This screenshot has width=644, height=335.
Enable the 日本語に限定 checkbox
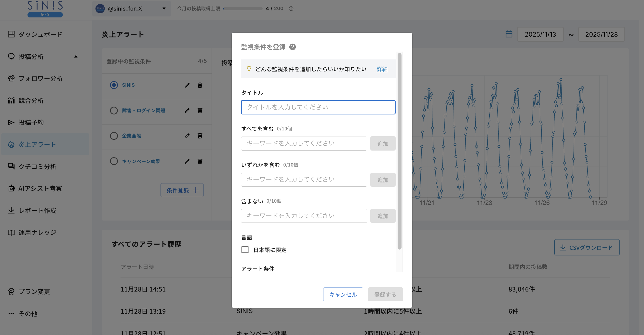click(245, 250)
